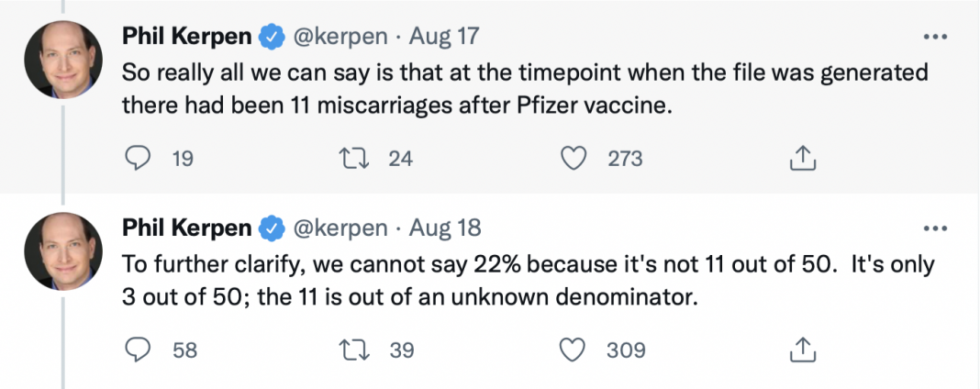Reply to the Aug 17 miscarriages tweet
The width and height of the screenshot is (980, 389).
[137, 159]
